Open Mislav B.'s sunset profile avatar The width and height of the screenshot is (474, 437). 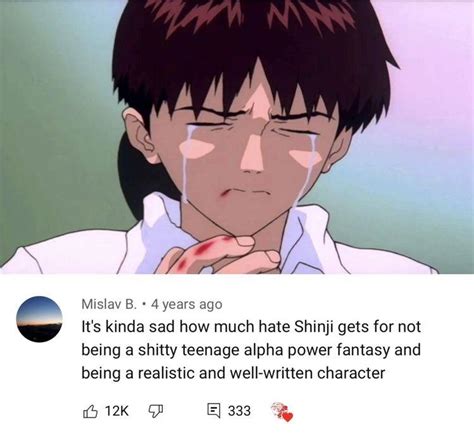tap(40, 319)
